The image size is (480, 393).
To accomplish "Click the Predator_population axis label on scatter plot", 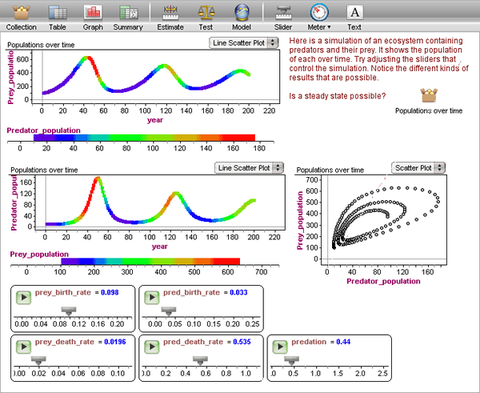I will click(x=383, y=281).
